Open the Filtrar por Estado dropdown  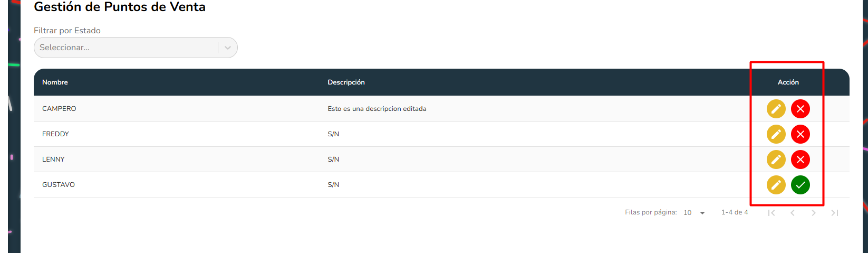pyautogui.click(x=127, y=48)
